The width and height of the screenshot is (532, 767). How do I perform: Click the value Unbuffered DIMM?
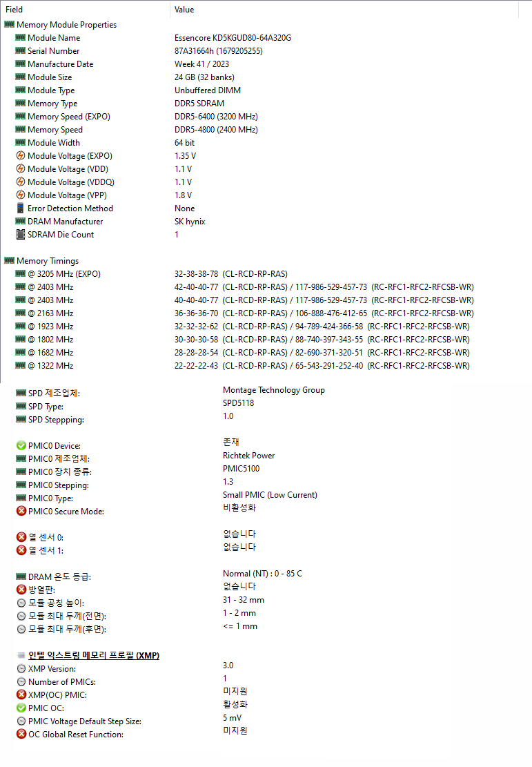pyautogui.click(x=207, y=90)
